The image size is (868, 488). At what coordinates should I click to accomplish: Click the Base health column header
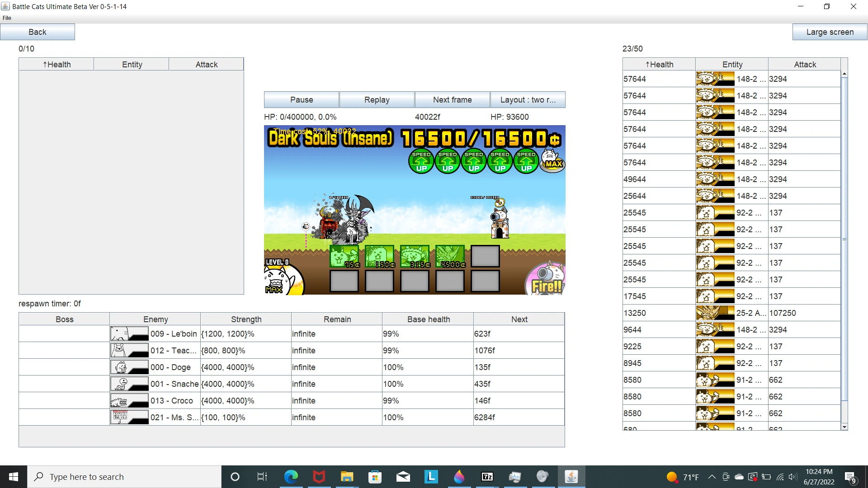[428, 319]
